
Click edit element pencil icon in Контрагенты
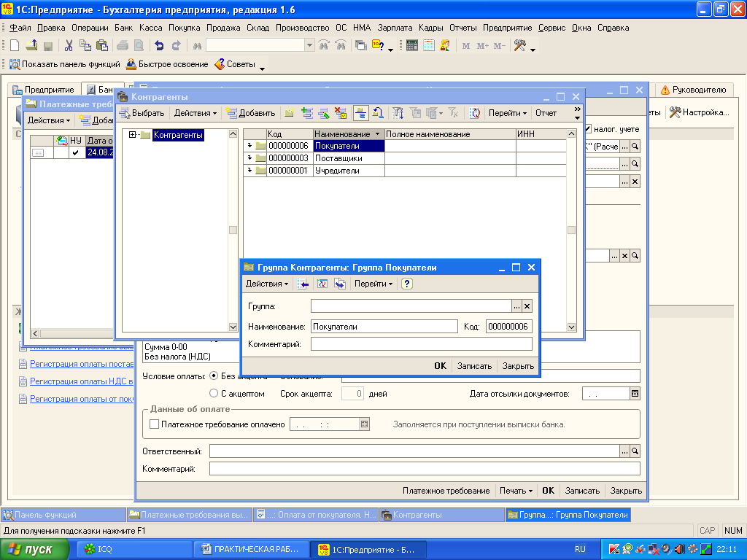pyautogui.click(x=324, y=113)
